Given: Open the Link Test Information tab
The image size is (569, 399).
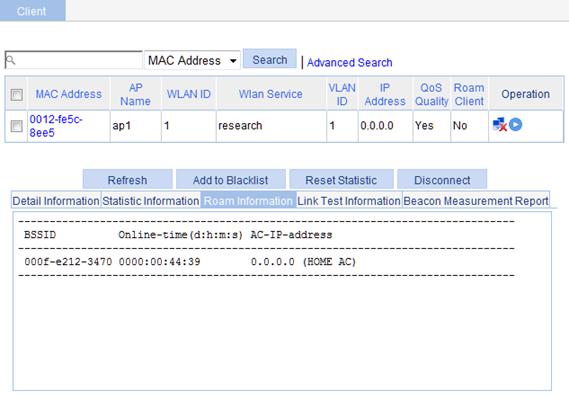Looking at the screenshot, I should coord(349,201).
